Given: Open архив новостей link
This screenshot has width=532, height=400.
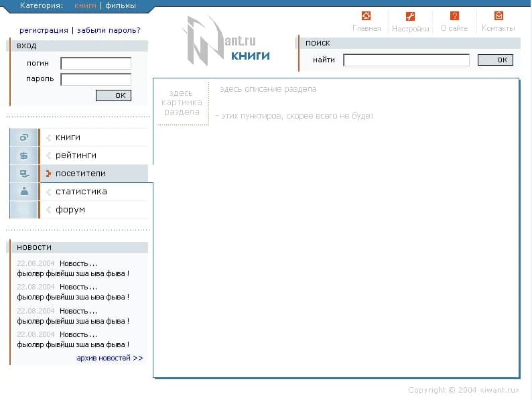Looking at the screenshot, I should coord(109,358).
